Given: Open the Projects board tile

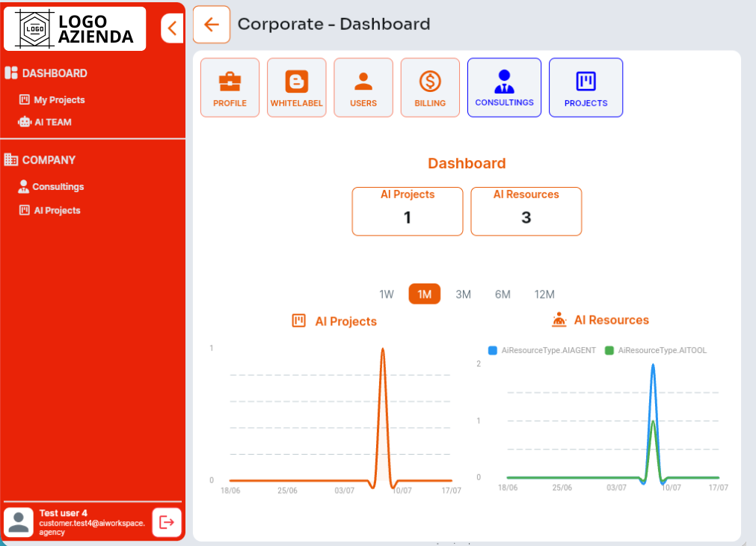Looking at the screenshot, I should pyautogui.click(x=586, y=88).
